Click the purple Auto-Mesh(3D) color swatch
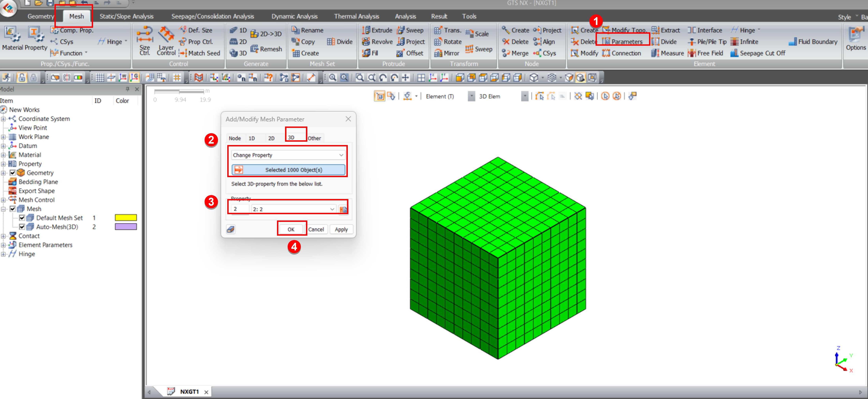This screenshot has width=868, height=399. point(126,227)
